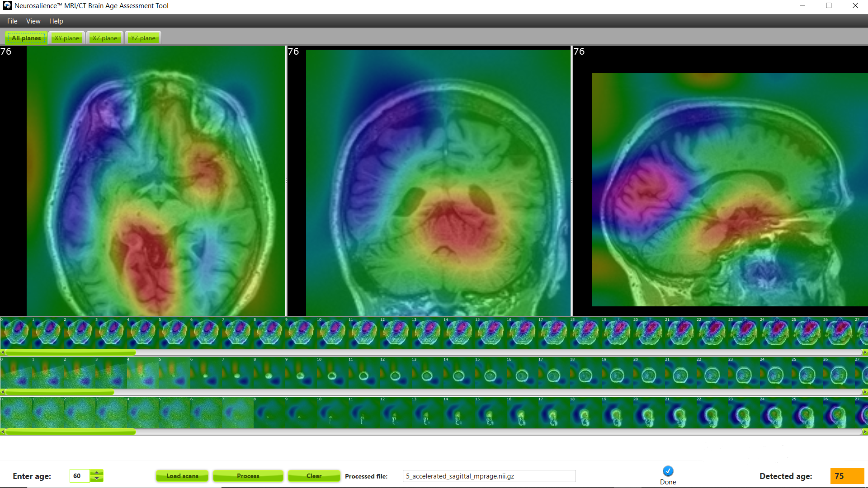Decrease age with the spinner down arrow
868x488 pixels.
(97, 479)
